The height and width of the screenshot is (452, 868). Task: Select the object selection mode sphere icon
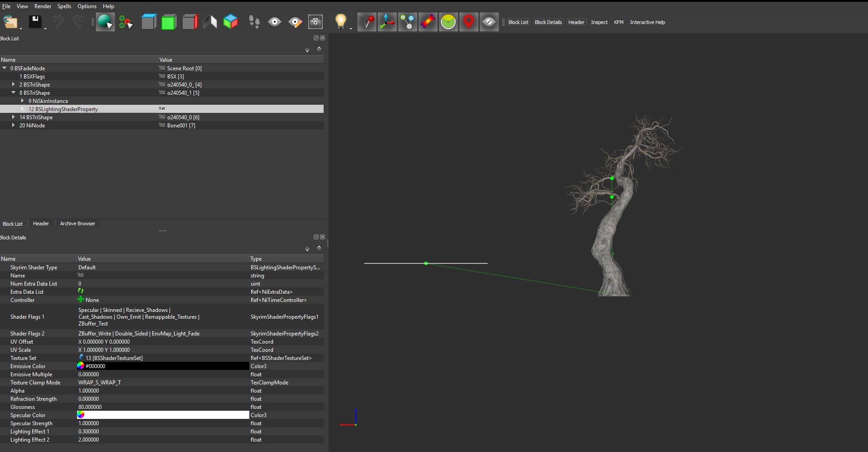coord(105,22)
